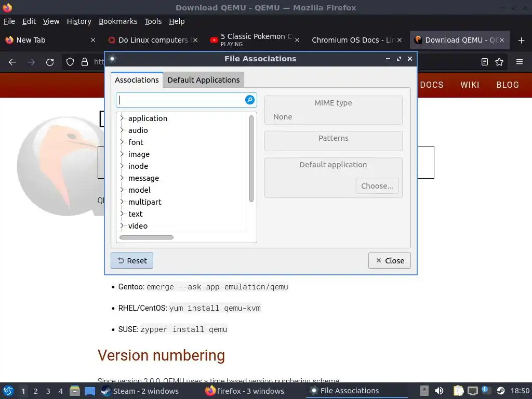Bookmark this page with the star icon

pos(499,62)
